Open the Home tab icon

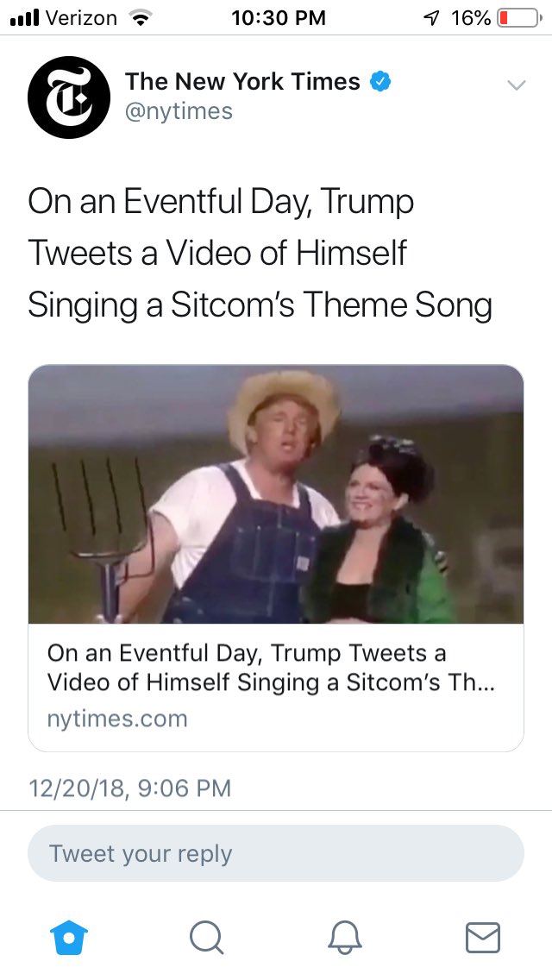point(69,938)
